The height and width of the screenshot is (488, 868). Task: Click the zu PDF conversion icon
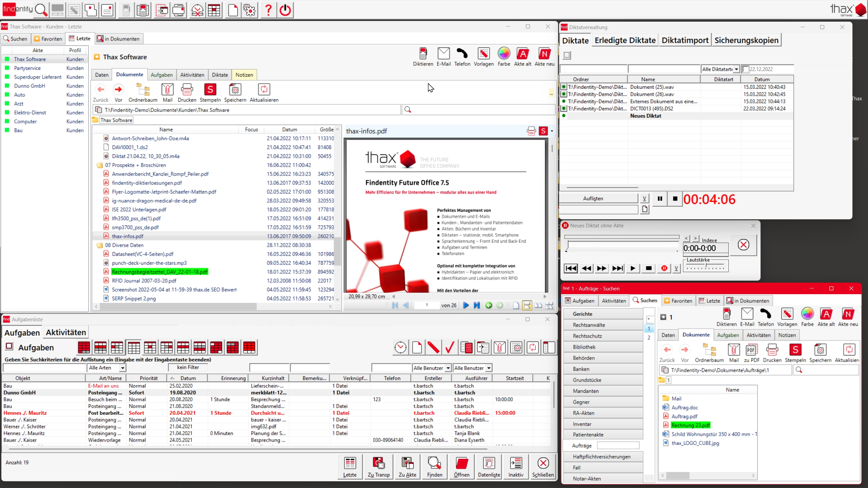click(x=751, y=350)
